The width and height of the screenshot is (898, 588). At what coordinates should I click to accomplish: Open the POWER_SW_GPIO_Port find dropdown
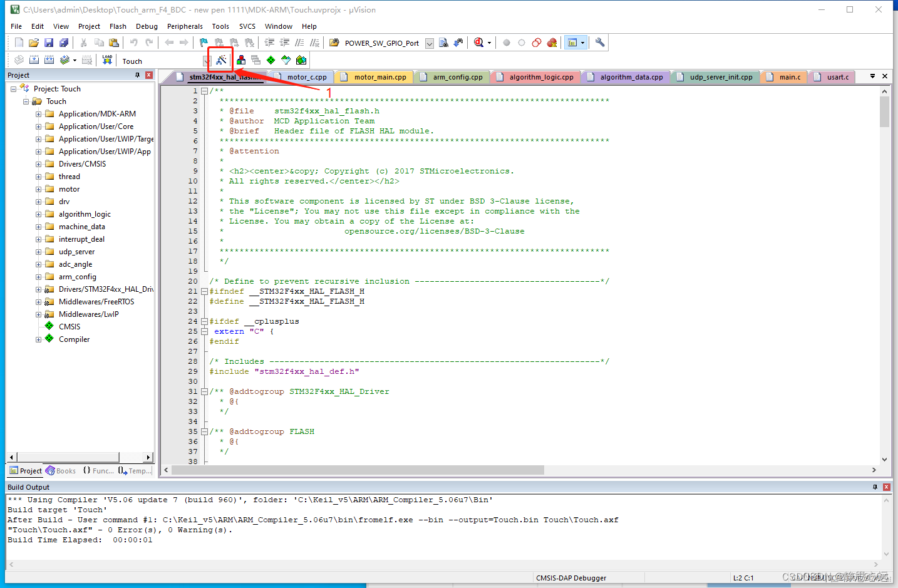tap(430, 43)
